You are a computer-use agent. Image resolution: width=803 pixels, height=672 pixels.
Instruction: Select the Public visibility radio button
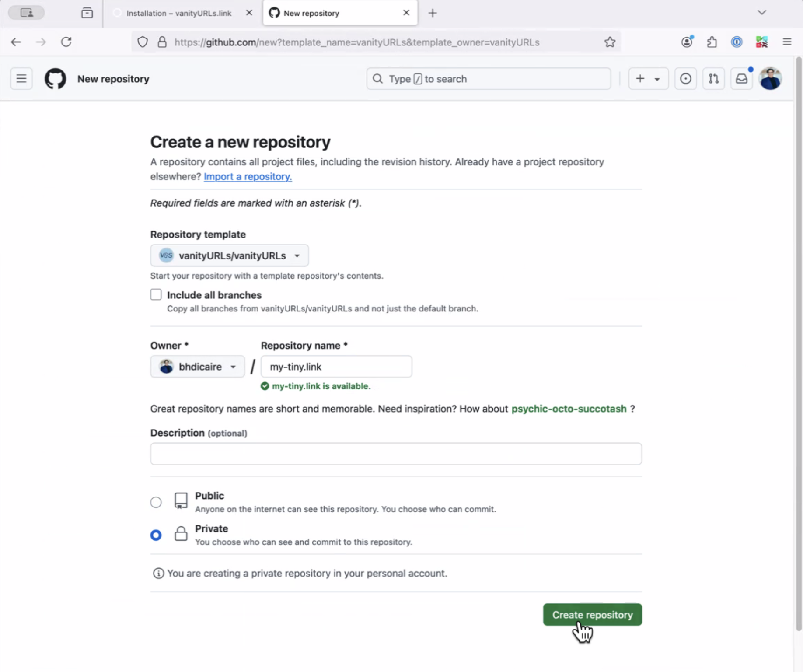156,502
